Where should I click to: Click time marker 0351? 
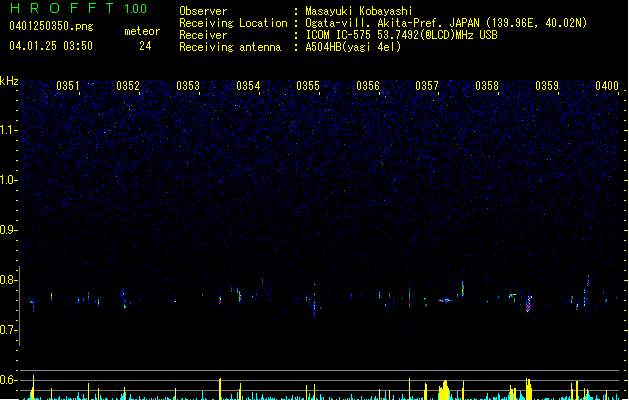point(68,86)
